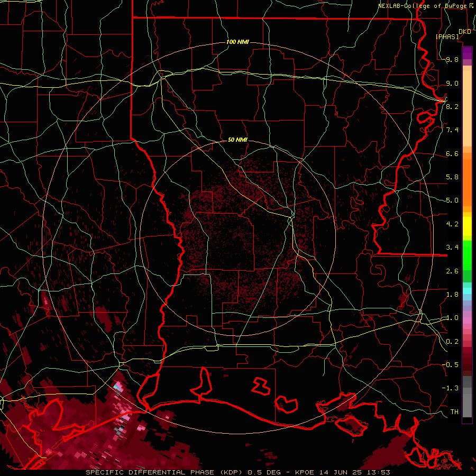The width and height of the screenshot is (476, 476).
Task: Click the "50 NMI" range ring label
Action: [237, 140]
